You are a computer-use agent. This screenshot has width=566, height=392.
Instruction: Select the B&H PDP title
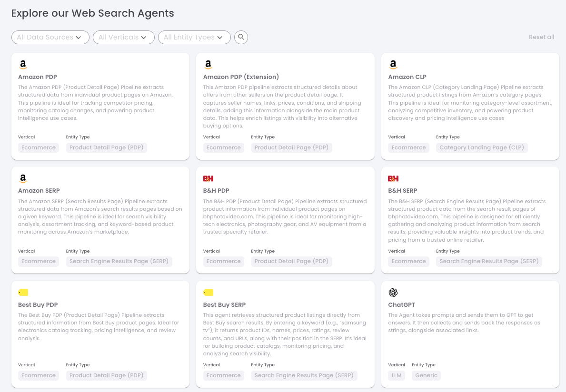216,190
